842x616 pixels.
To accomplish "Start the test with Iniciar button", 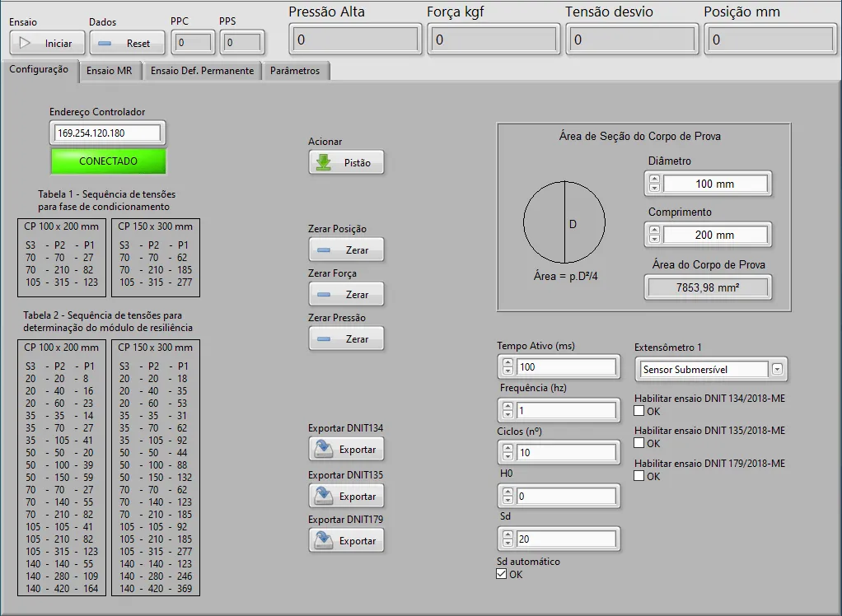I will point(47,43).
